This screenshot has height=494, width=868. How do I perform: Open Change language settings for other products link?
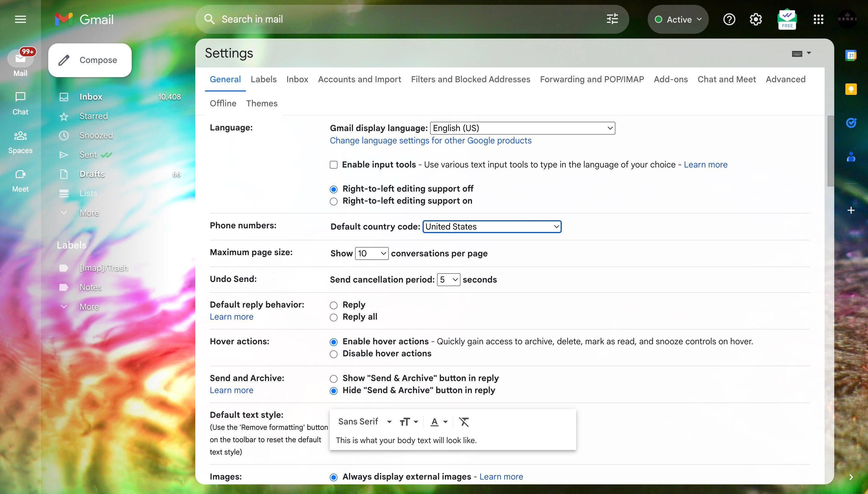point(430,141)
